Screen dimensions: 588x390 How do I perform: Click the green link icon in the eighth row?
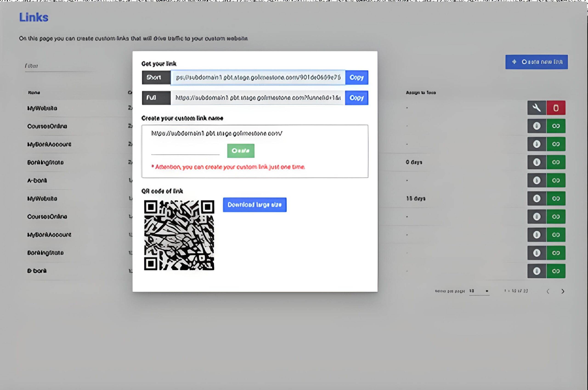click(556, 235)
